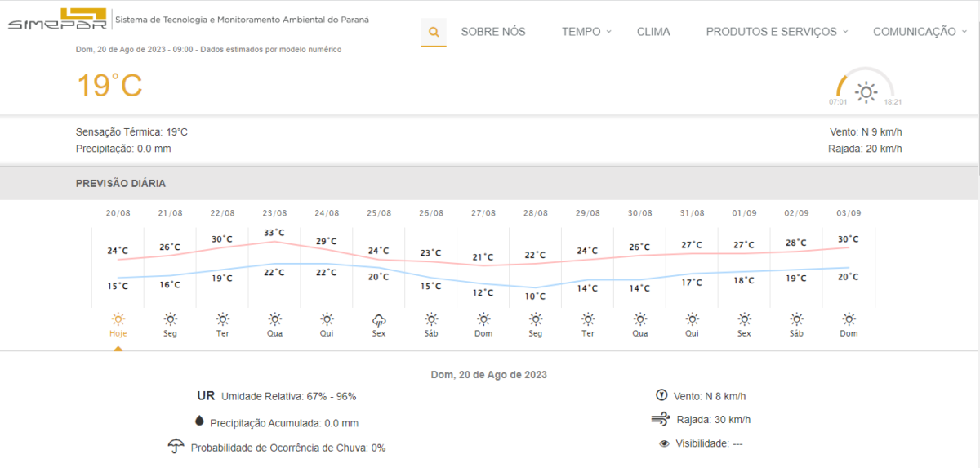Screen dimensions: 980x468
Task: Open the SOBRE NÓS menu item
Action: pos(493,32)
